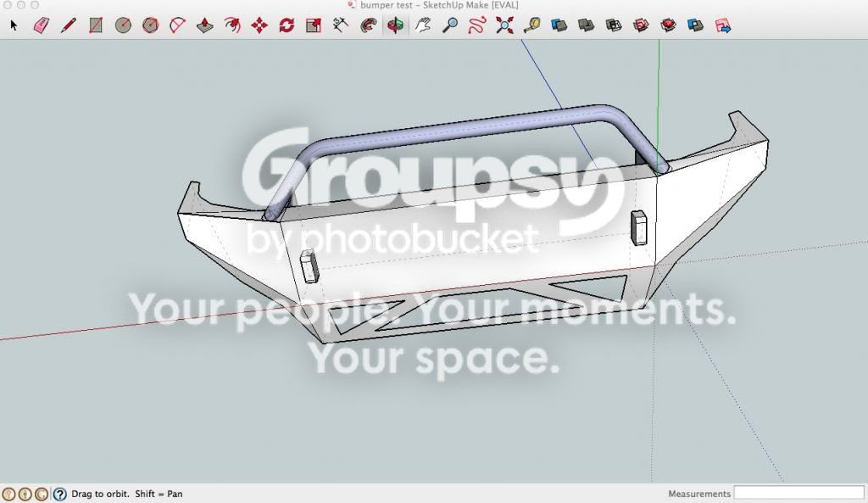Open the question mark Instructor help button
Screen dimensions: 868x503
tap(59, 494)
